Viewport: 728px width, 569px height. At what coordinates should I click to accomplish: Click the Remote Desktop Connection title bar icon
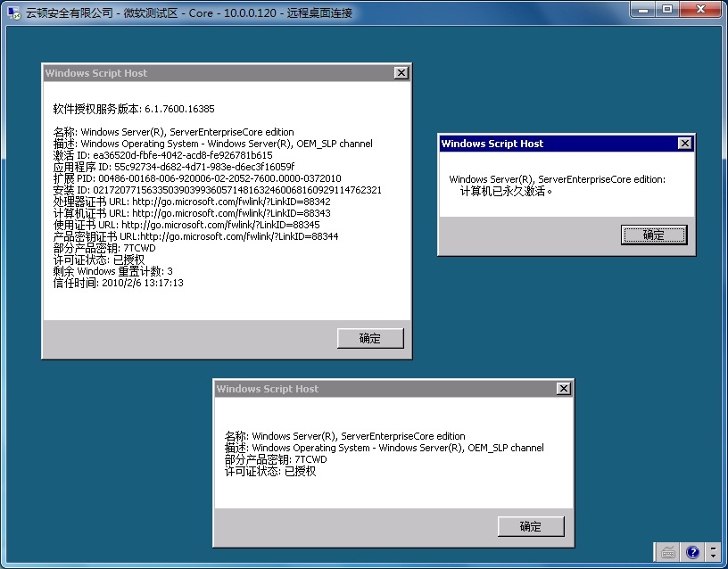[14, 12]
